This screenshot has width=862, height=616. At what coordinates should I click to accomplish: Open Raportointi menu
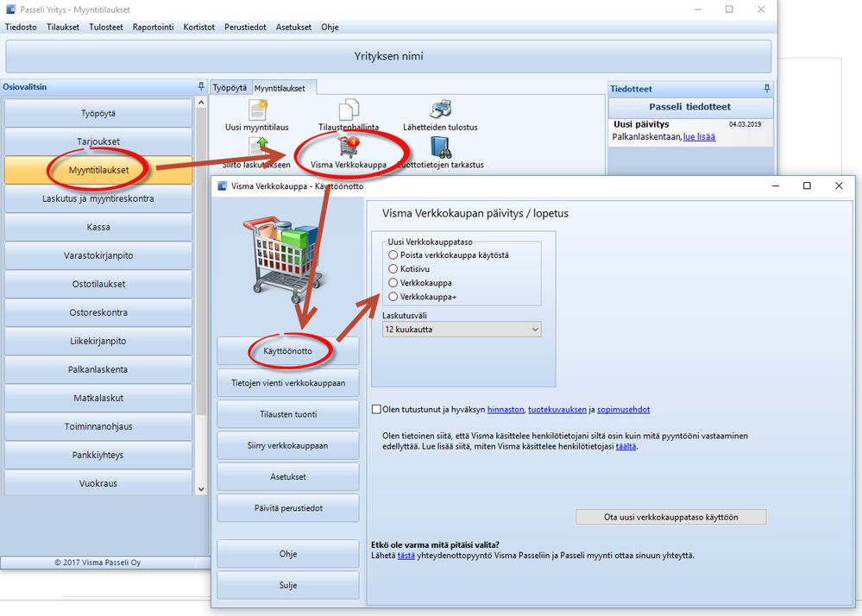(x=153, y=27)
